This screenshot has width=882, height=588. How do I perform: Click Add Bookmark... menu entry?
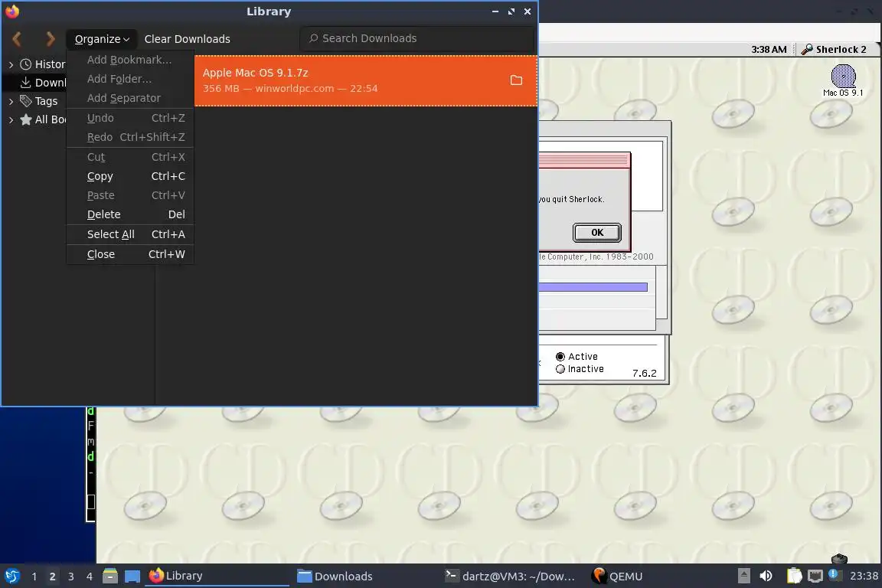[130, 60]
